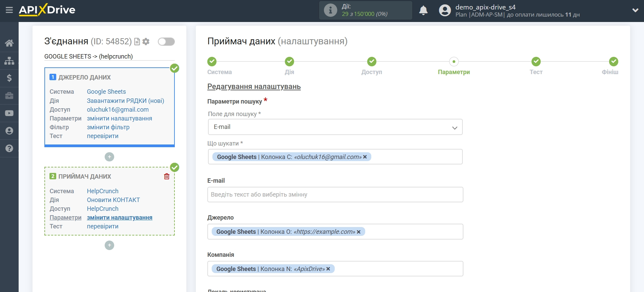Open the YouTube video sidebar icon
This screenshot has width=644, height=292.
click(x=9, y=113)
